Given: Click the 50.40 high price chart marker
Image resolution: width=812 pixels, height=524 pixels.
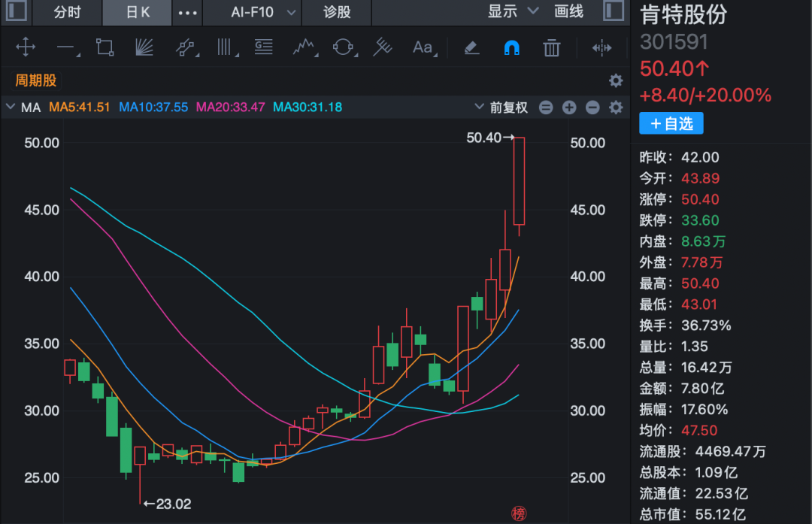Looking at the screenshot, I should [490, 138].
